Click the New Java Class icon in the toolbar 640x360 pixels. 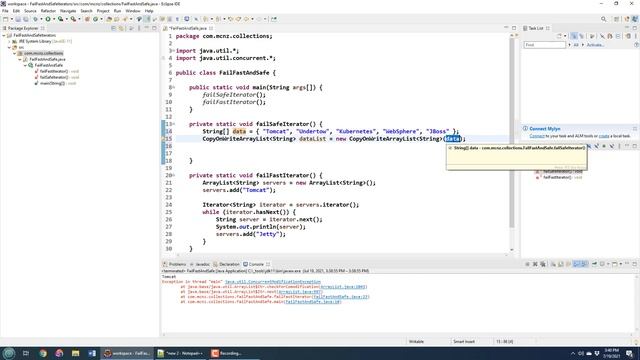pos(96,19)
